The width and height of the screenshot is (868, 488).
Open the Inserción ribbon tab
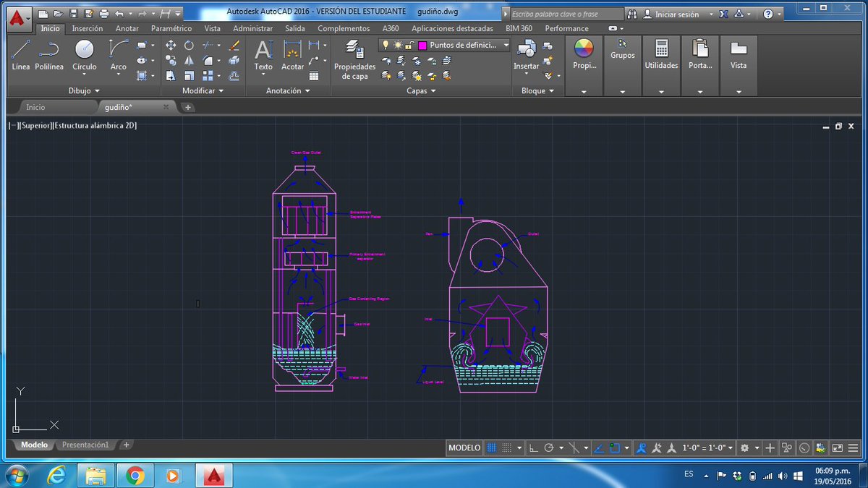click(88, 28)
